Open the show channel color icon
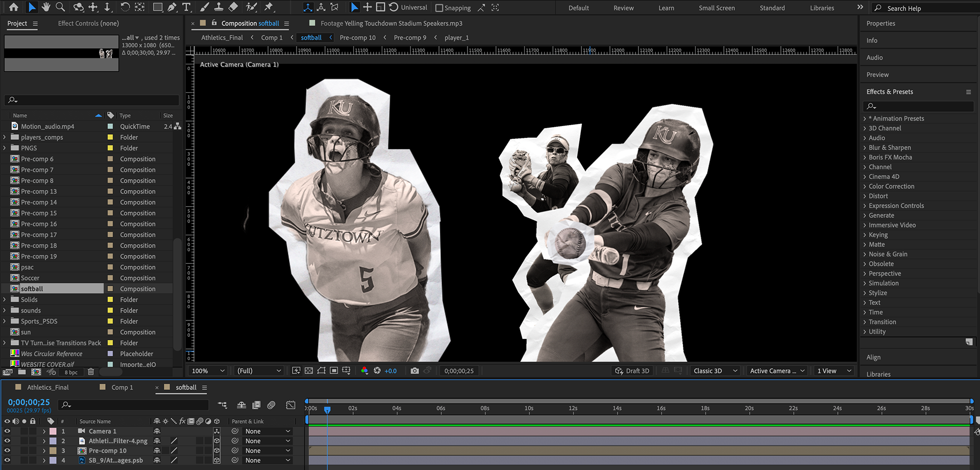This screenshot has height=470, width=980. coord(364,371)
